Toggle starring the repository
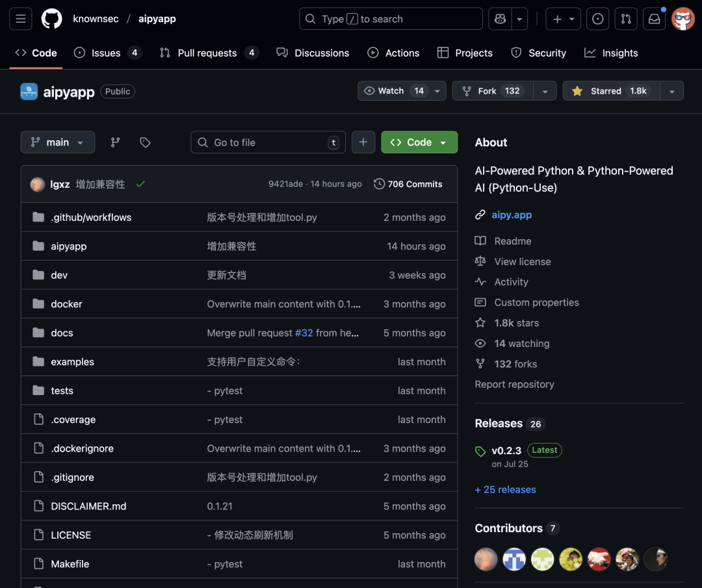The height and width of the screenshot is (588, 702). point(604,90)
